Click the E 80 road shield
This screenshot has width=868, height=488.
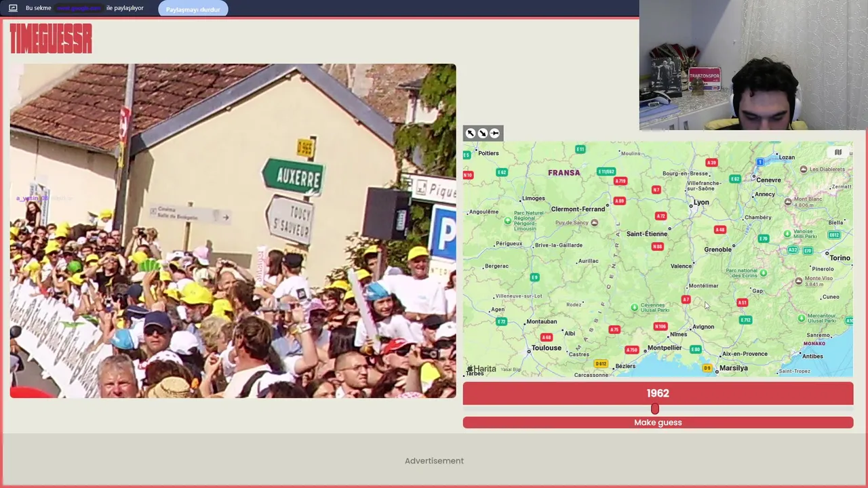(x=695, y=349)
